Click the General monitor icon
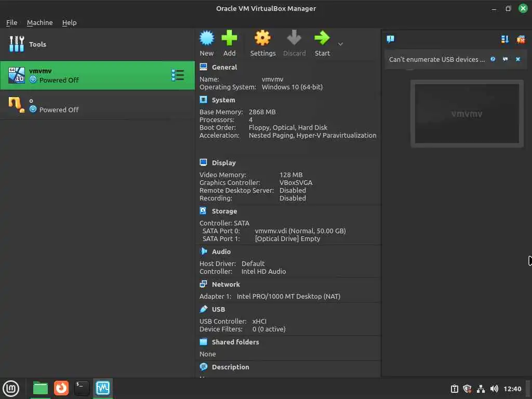The height and width of the screenshot is (399, 532). (x=203, y=67)
